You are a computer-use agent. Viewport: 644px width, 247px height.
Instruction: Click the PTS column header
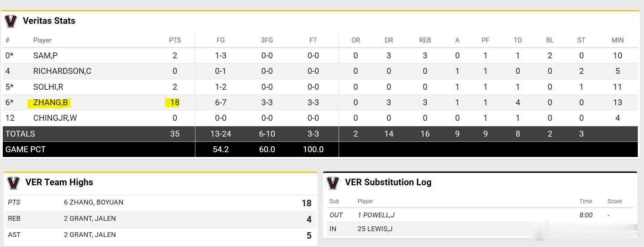click(x=175, y=40)
